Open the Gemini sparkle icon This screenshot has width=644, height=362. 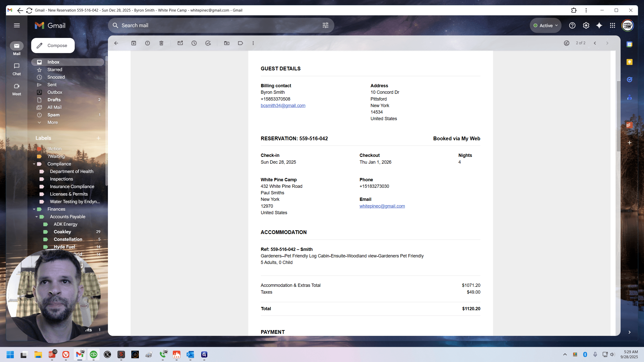pyautogui.click(x=599, y=25)
